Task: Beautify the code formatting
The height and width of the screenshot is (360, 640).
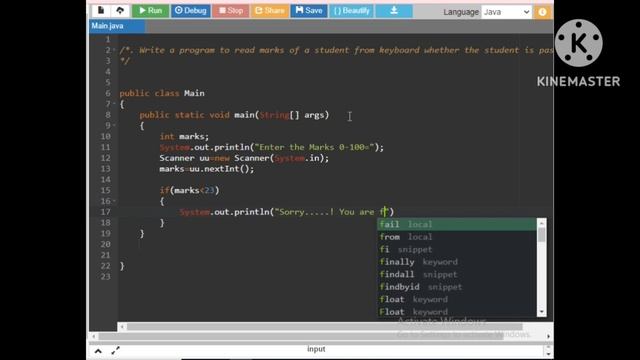Action: 351,11
